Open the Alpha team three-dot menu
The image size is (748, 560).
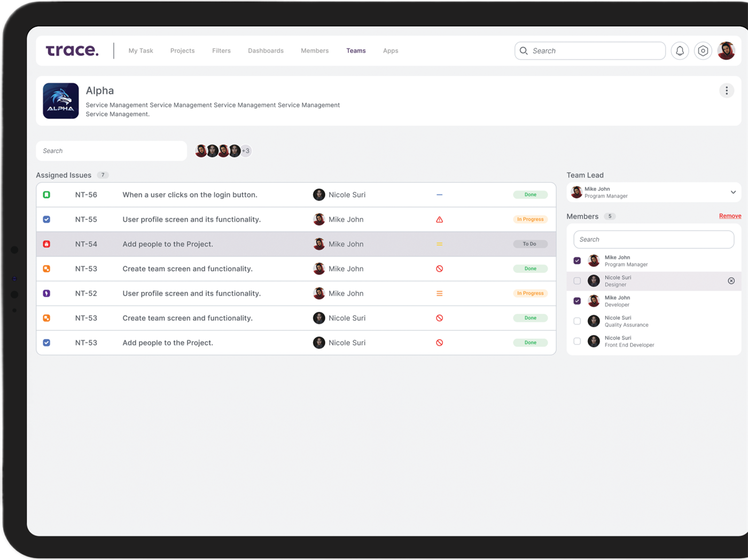click(x=727, y=91)
